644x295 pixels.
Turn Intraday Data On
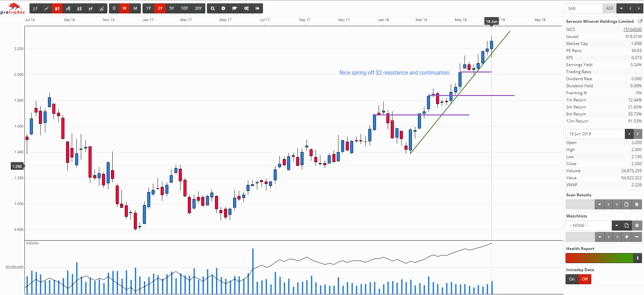[x=572, y=279]
